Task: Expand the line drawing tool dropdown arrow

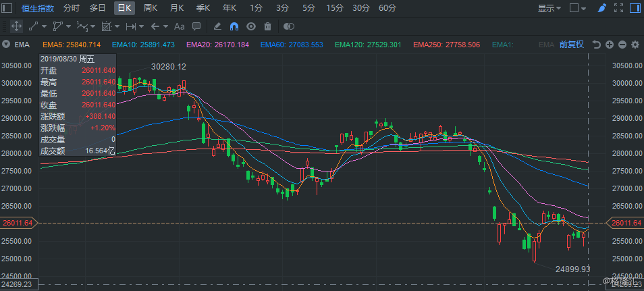Action: [x=45, y=26]
